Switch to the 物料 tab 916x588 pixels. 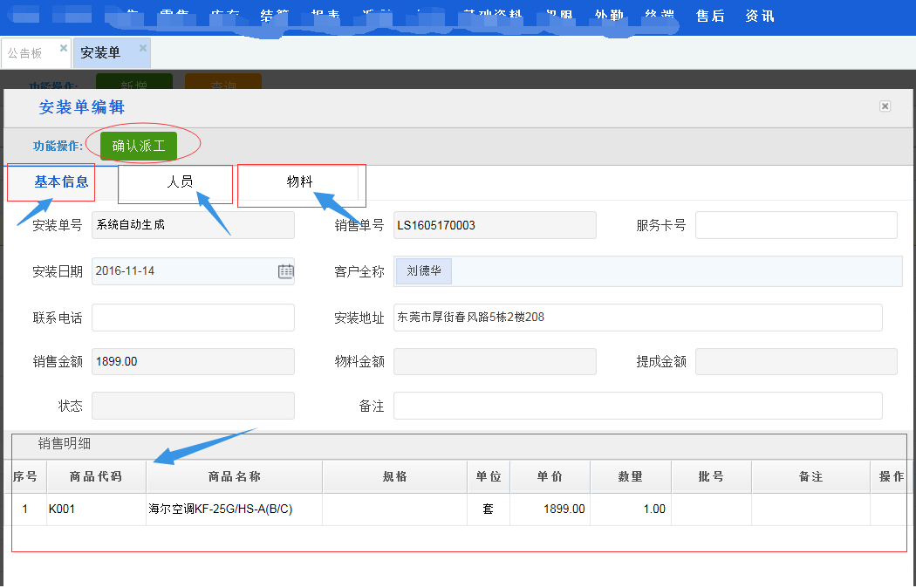pyautogui.click(x=299, y=182)
